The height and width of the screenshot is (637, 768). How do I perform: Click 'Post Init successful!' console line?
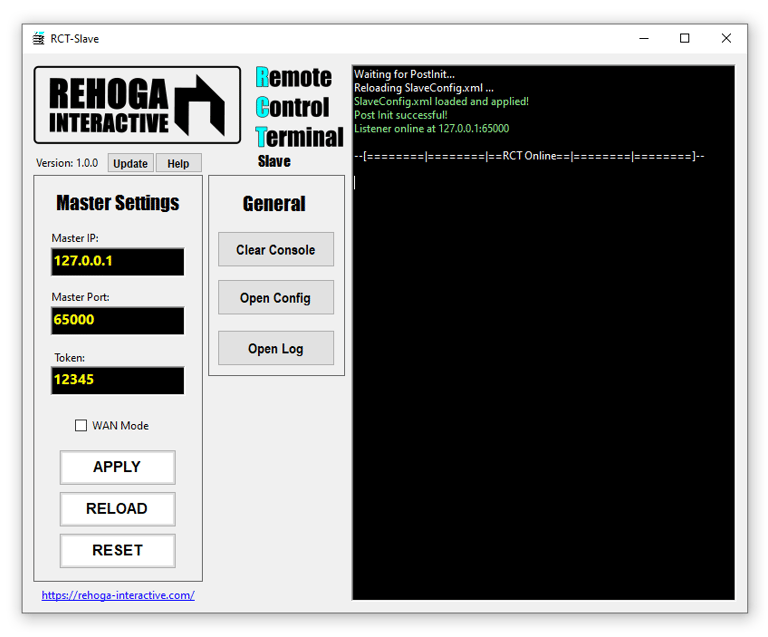401,115
